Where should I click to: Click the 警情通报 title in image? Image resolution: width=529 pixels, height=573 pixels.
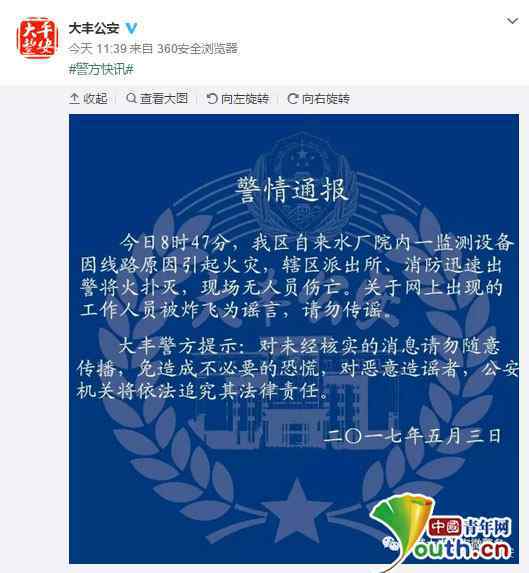pyautogui.click(x=291, y=190)
